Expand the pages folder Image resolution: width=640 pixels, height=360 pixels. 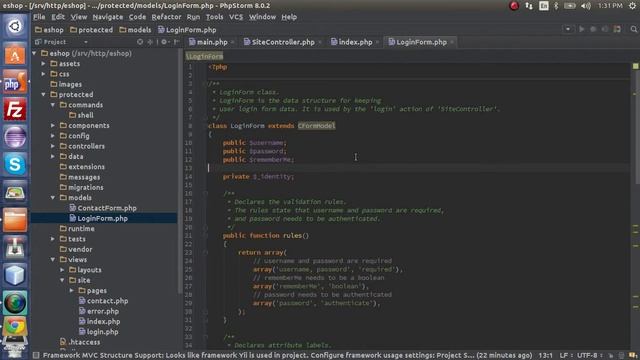pos(72,291)
